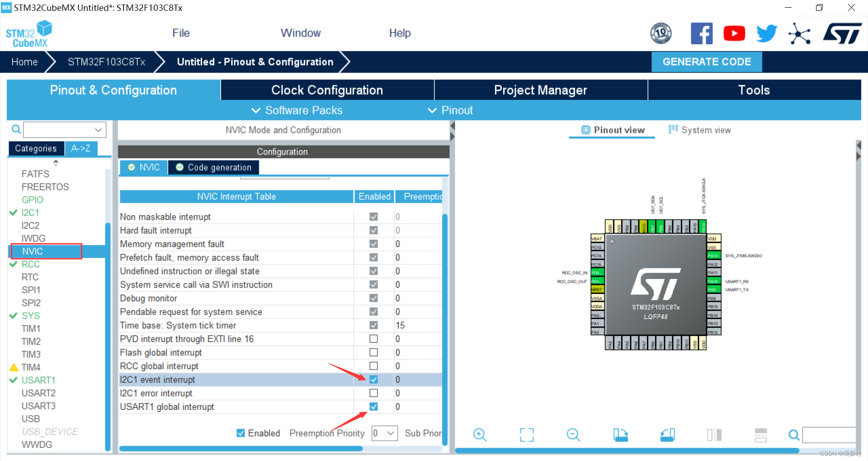
Task: Click the stacked layout view icon
Action: (761, 435)
